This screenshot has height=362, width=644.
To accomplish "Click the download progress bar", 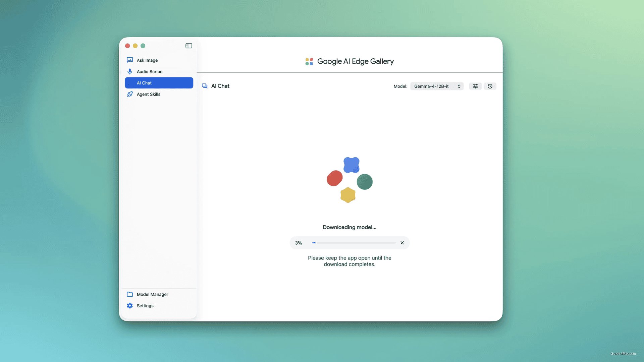I will tap(354, 243).
